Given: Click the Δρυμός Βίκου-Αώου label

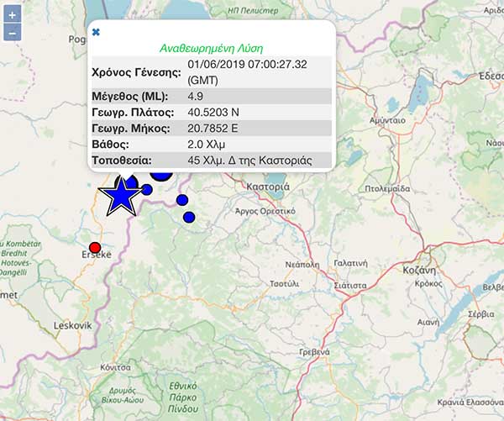Looking at the screenshot, I should 123,395.
